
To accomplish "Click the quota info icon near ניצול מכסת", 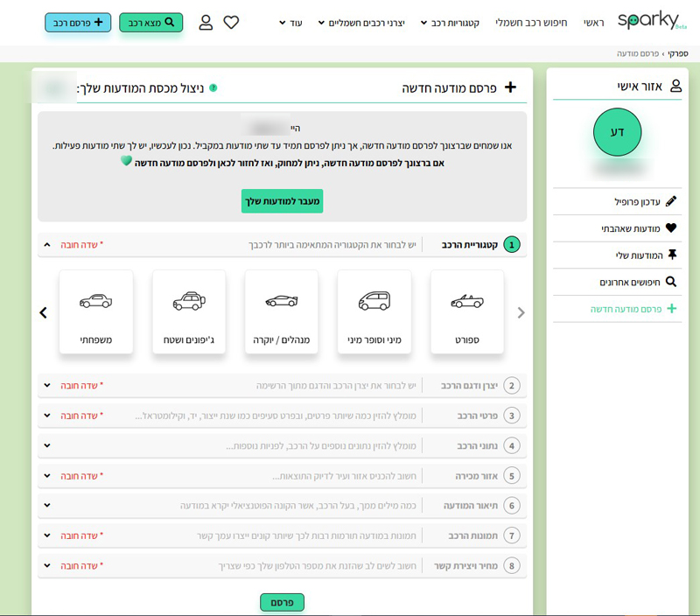I will click(213, 88).
